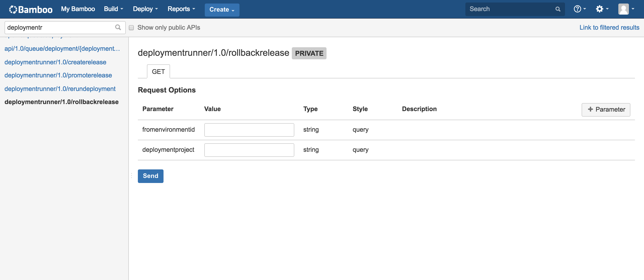Click the sidebar resize handle dots
The image size is (644, 280).
131,176
